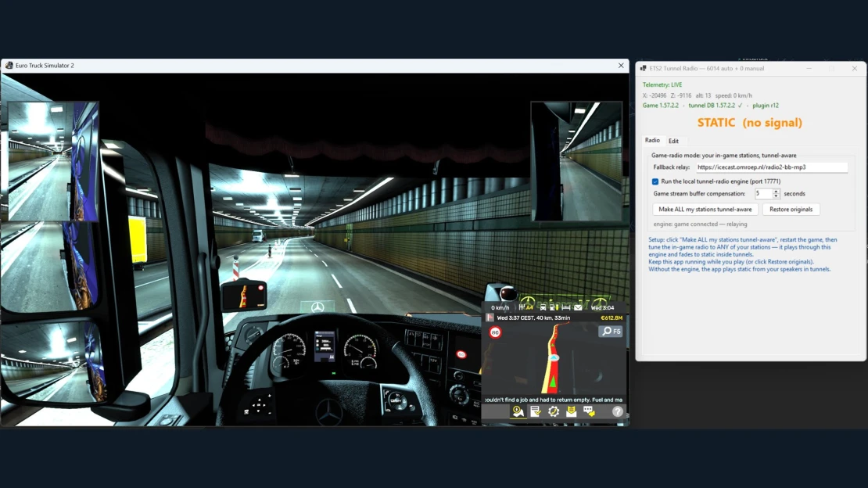Switch to the Radio tab
Viewport: 868px width, 488px height.
pyautogui.click(x=652, y=141)
